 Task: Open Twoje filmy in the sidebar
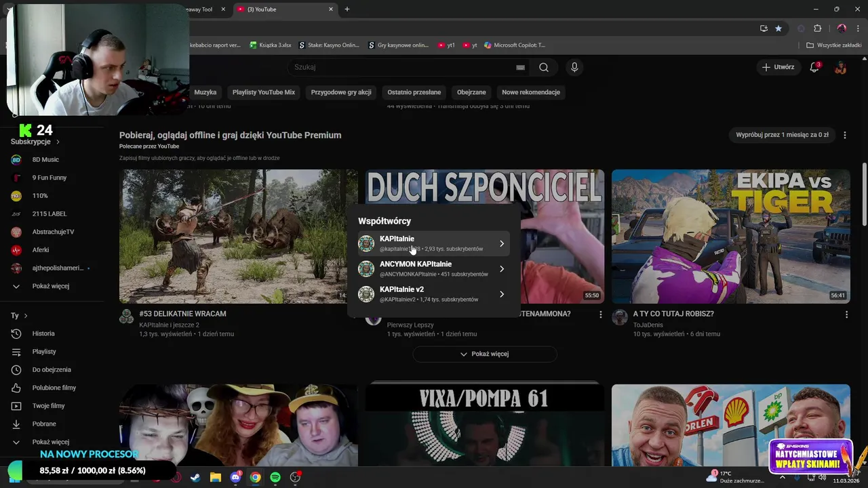click(x=49, y=406)
